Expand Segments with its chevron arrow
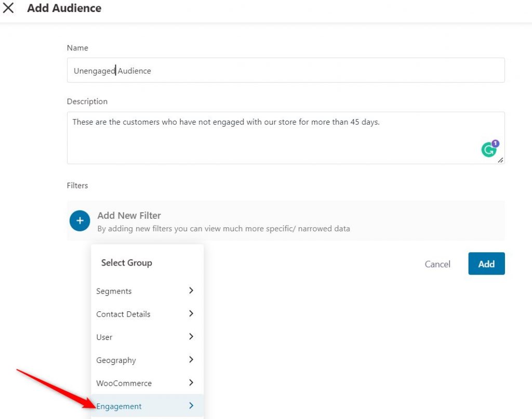The width and height of the screenshot is (532, 419). [191, 290]
